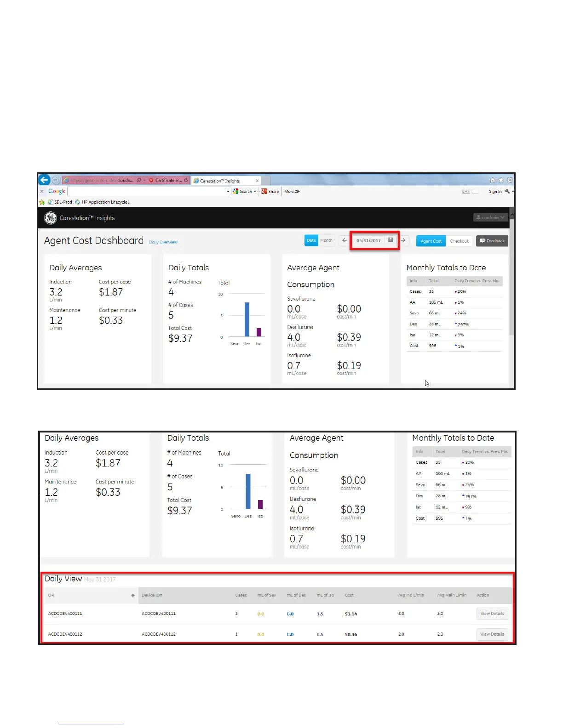Click the Google toolbar Search button
This screenshot has width=563, height=728.
(242, 191)
